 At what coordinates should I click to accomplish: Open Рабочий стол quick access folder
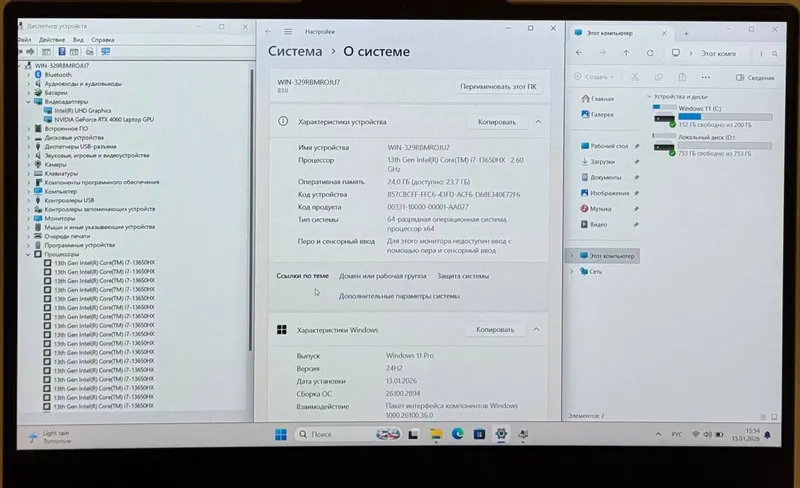605,146
